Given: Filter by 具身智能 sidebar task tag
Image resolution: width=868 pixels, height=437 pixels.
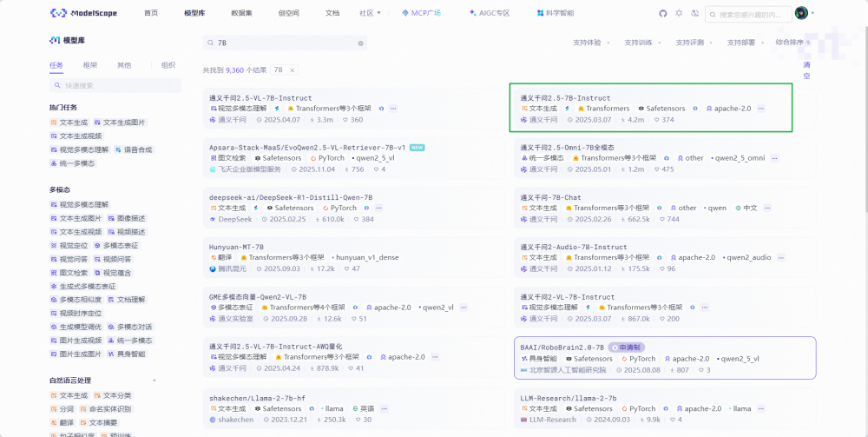Looking at the screenshot, I should 127,354.
